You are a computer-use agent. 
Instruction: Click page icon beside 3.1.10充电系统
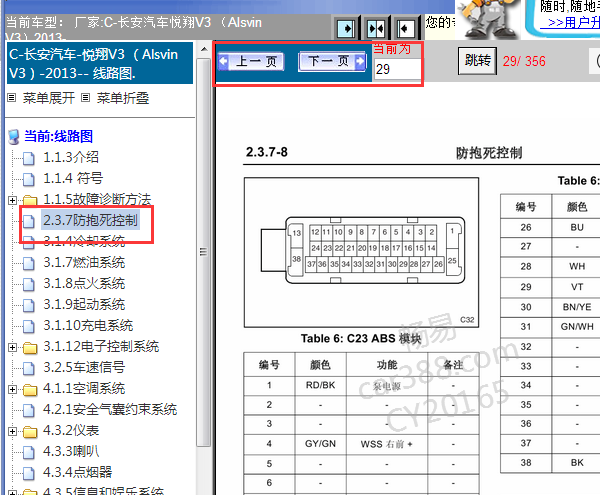coord(29,326)
